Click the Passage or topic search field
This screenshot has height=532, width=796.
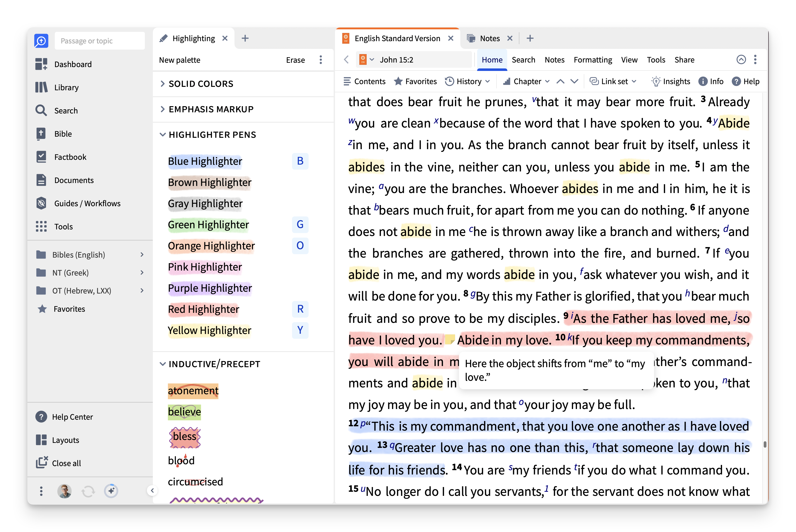tap(100, 41)
